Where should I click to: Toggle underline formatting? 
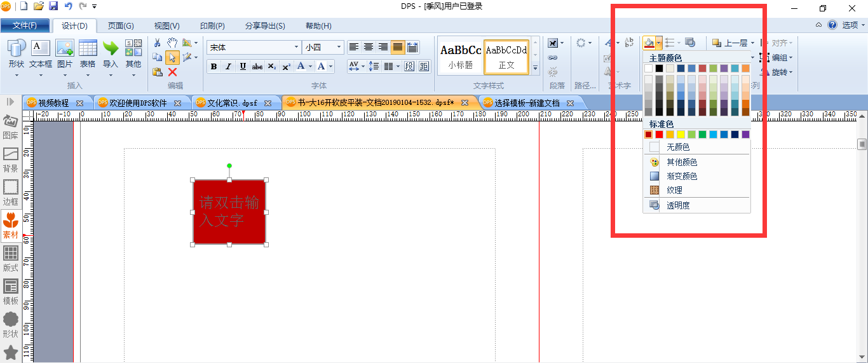click(x=243, y=66)
